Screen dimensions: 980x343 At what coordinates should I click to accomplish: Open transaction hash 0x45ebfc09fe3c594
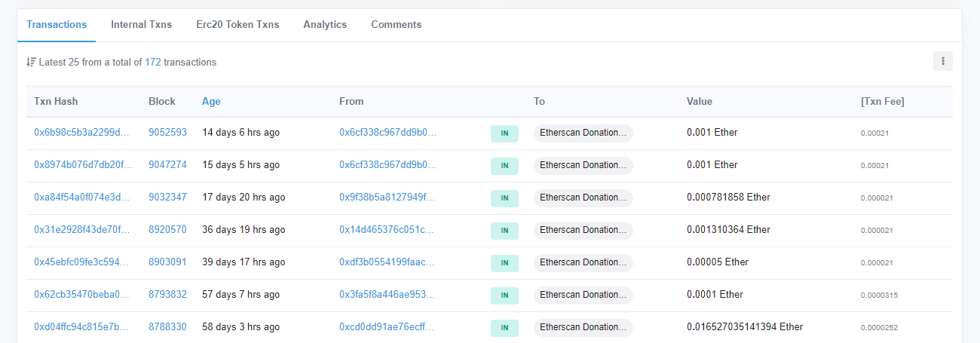pyautogui.click(x=83, y=262)
